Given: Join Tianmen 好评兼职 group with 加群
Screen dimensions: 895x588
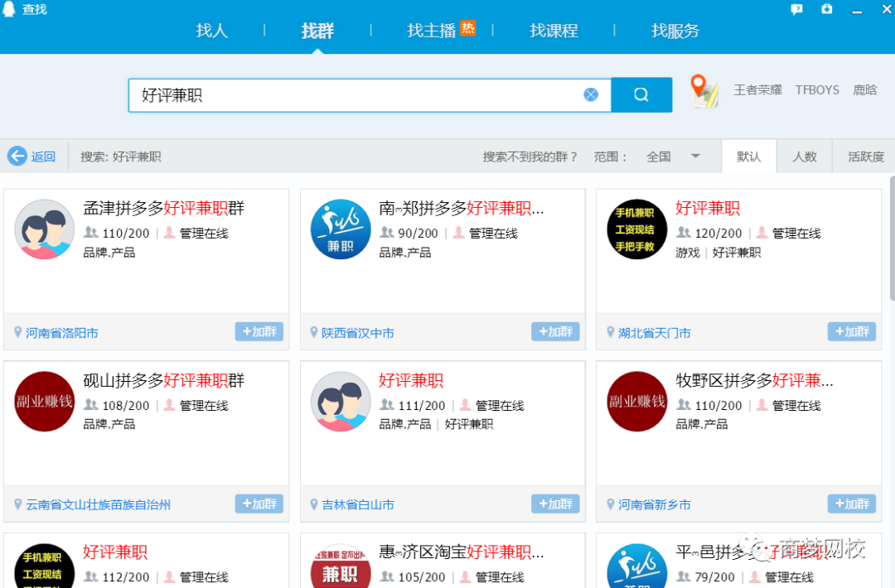Looking at the screenshot, I should click(x=852, y=331).
